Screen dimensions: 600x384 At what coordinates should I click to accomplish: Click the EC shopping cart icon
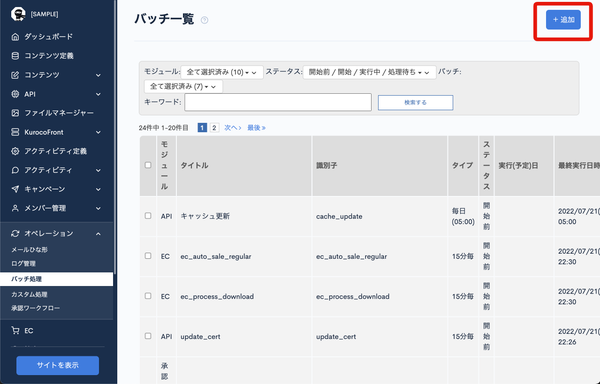point(15,330)
